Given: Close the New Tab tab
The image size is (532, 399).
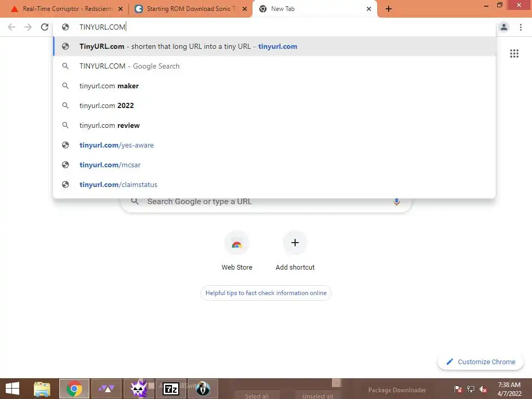Looking at the screenshot, I should click(x=369, y=9).
